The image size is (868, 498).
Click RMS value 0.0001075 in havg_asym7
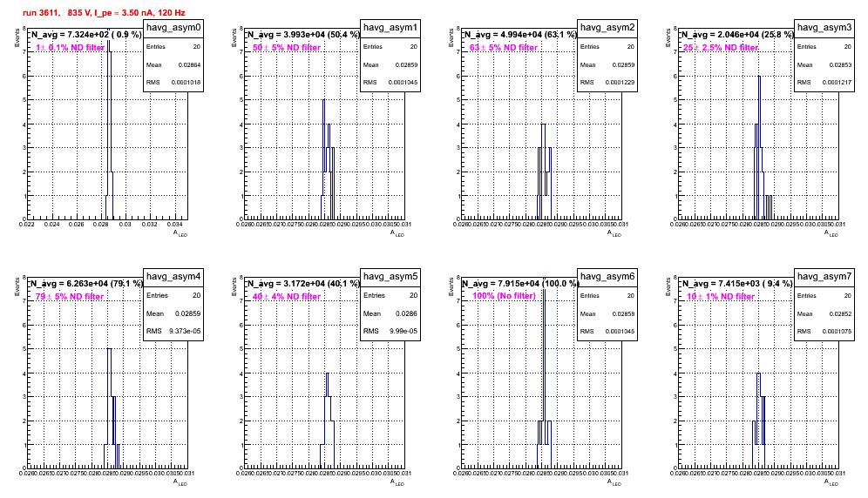pyautogui.click(x=837, y=332)
